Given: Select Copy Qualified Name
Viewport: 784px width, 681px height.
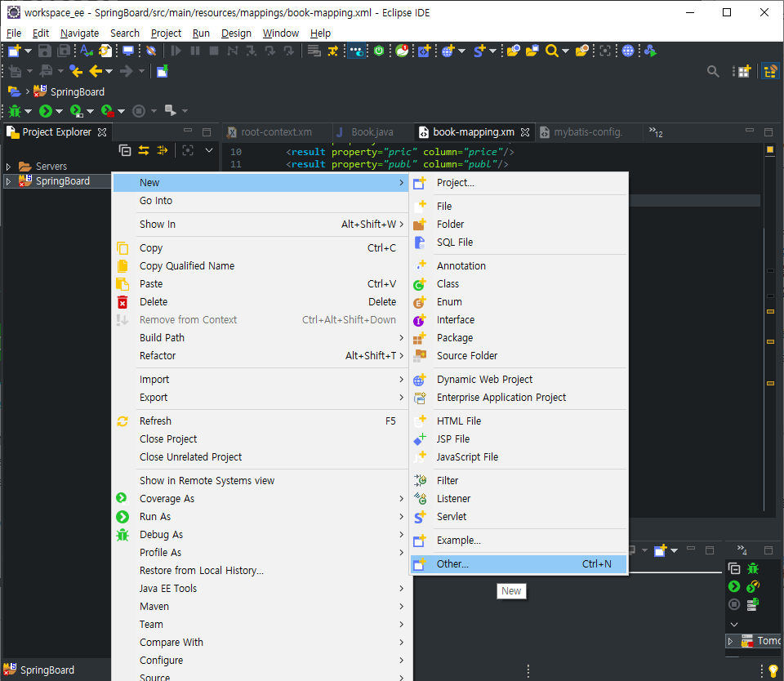Looking at the screenshot, I should [x=261, y=266].
